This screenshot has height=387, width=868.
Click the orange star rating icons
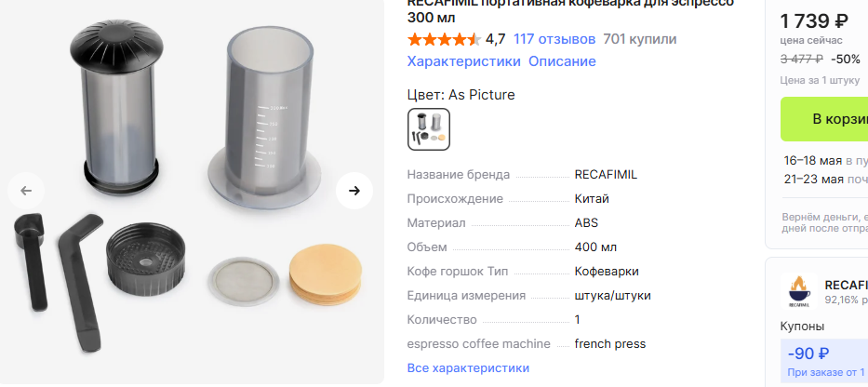coord(444,39)
